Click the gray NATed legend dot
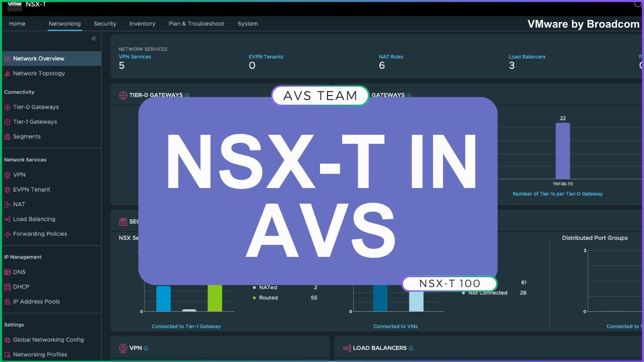The height and width of the screenshot is (362, 644). (x=254, y=288)
